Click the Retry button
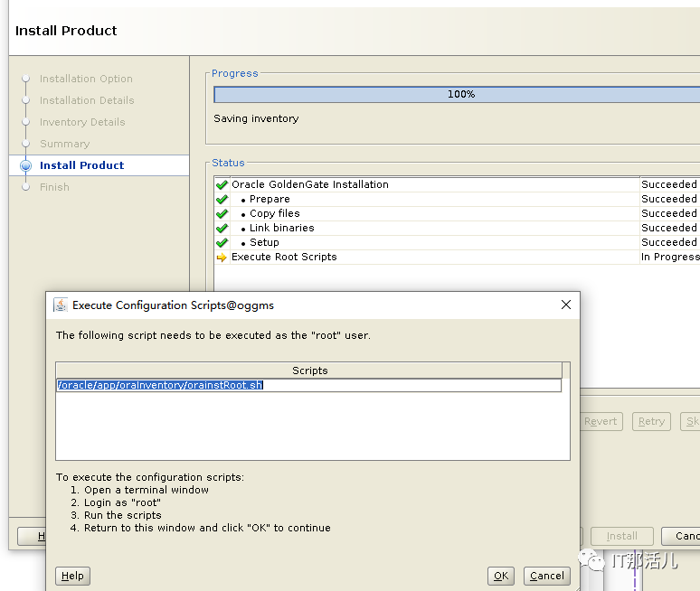The height and width of the screenshot is (591, 700). point(650,421)
